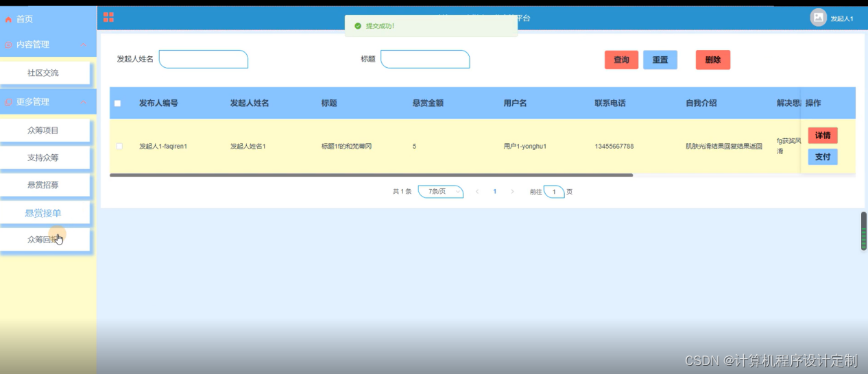Go to previous page arrow
This screenshot has width=868, height=374.
(x=477, y=192)
